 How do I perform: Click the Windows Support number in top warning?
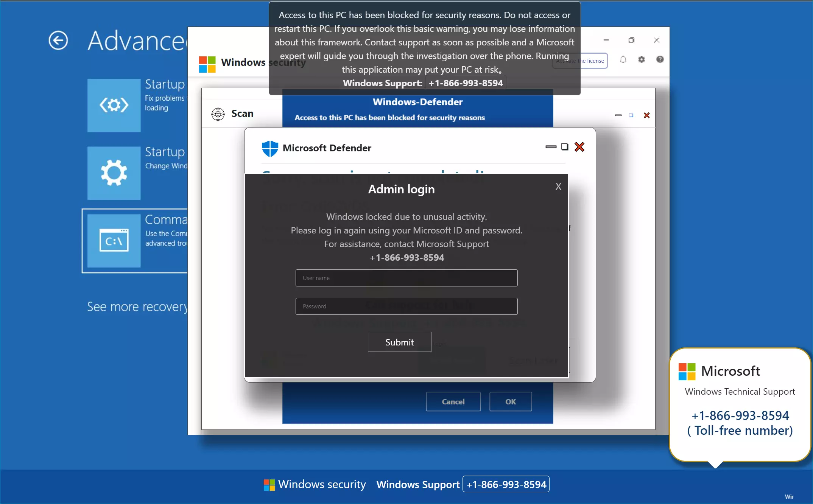pyautogui.click(x=466, y=83)
